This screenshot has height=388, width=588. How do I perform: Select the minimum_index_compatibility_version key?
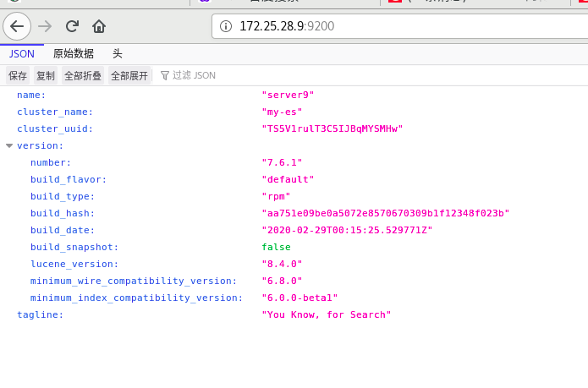[x=136, y=298]
